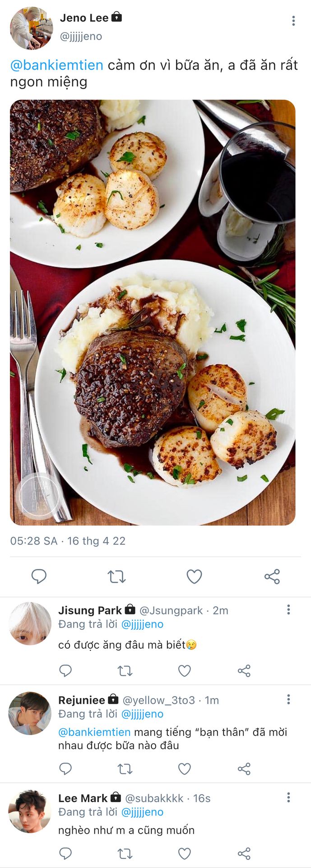Image resolution: width=311 pixels, height=868 pixels.
Task: Like Rejuniee's reply
Action: [x=185, y=769]
